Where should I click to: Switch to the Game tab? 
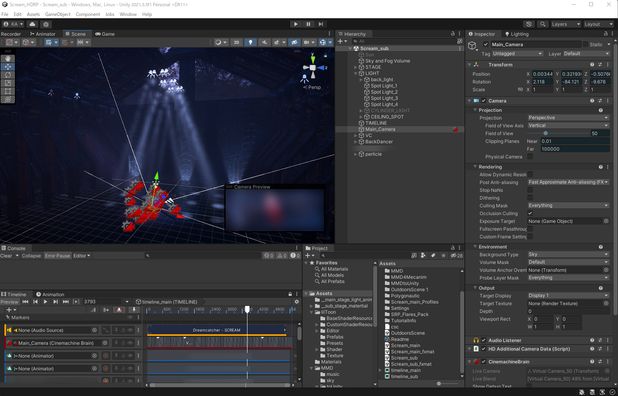(105, 34)
